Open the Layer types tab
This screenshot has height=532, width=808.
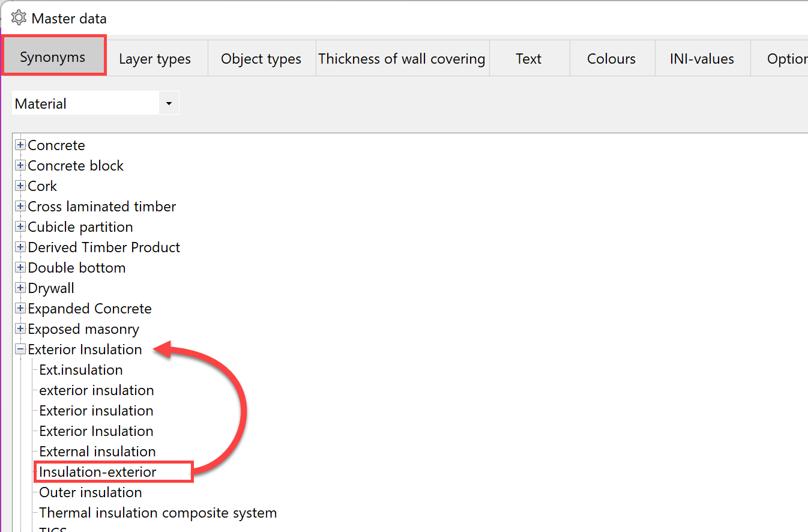click(155, 59)
